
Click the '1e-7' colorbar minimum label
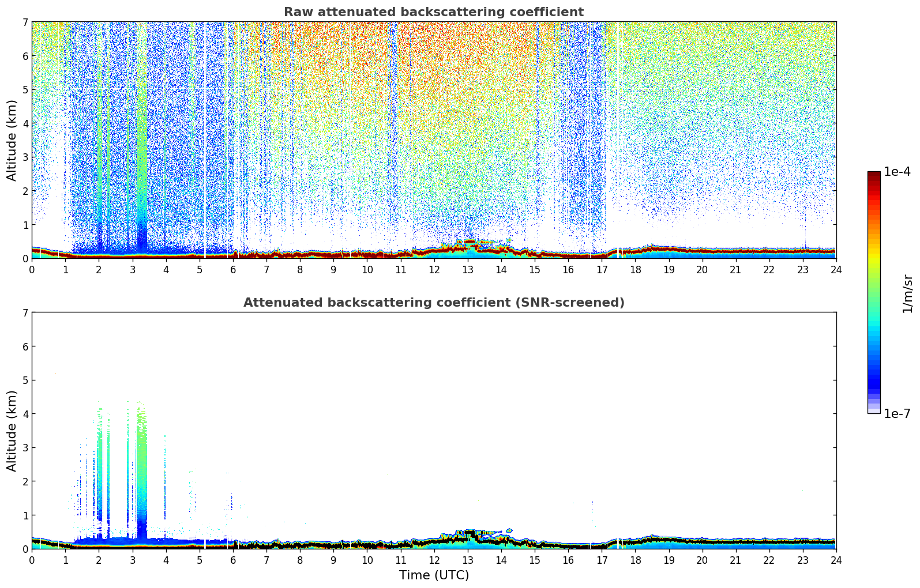click(897, 414)
